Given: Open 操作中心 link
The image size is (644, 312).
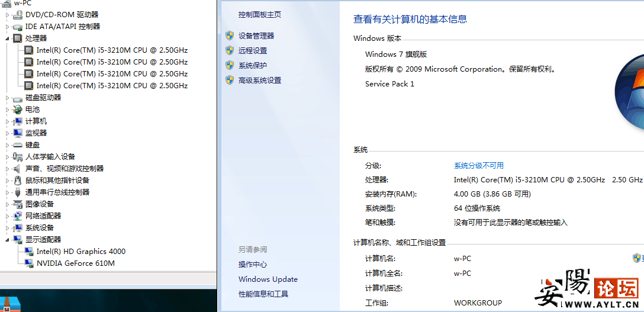Looking at the screenshot, I should pyautogui.click(x=253, y=265).
